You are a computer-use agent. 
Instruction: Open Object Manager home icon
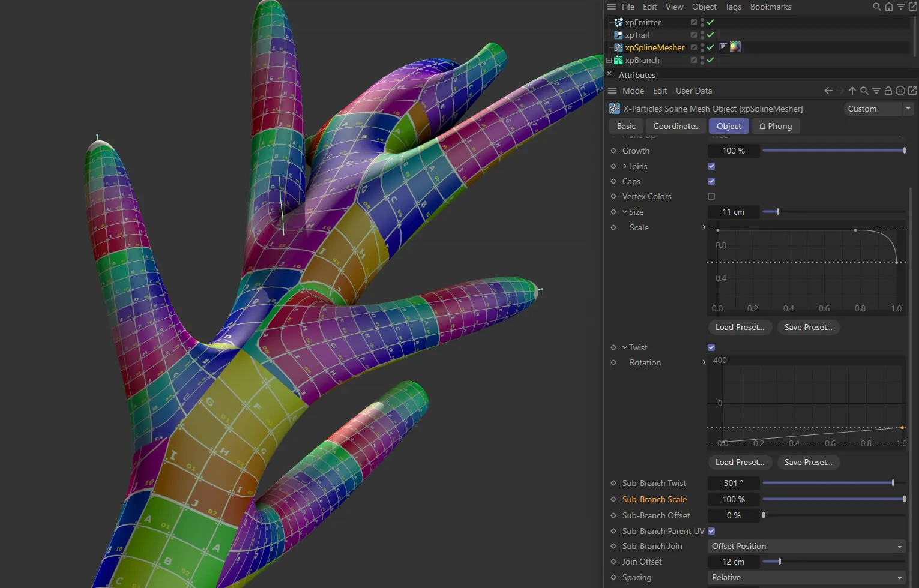tap(889, 7)
